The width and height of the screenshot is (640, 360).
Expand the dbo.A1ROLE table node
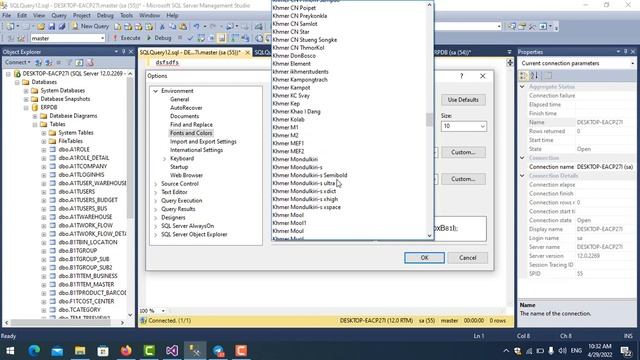click(44, 150)
